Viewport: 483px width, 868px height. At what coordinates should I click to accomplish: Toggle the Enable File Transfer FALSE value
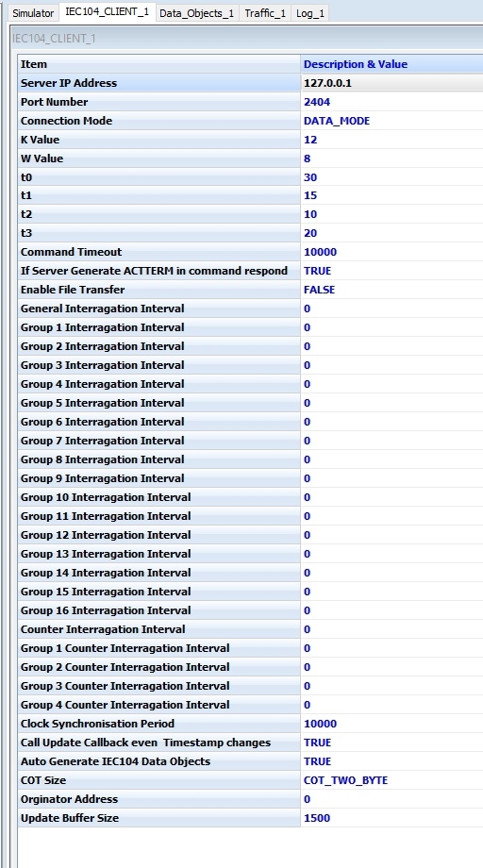click(x=391, y=290)
